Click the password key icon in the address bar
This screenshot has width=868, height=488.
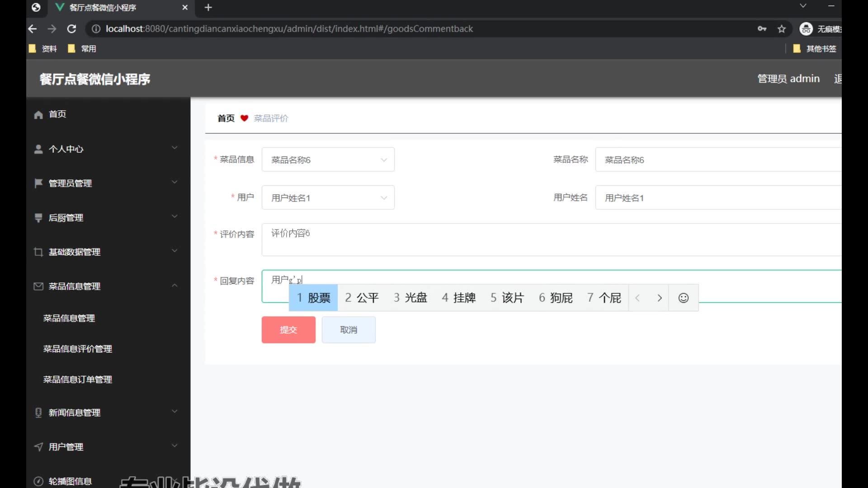tap(762, 29)
